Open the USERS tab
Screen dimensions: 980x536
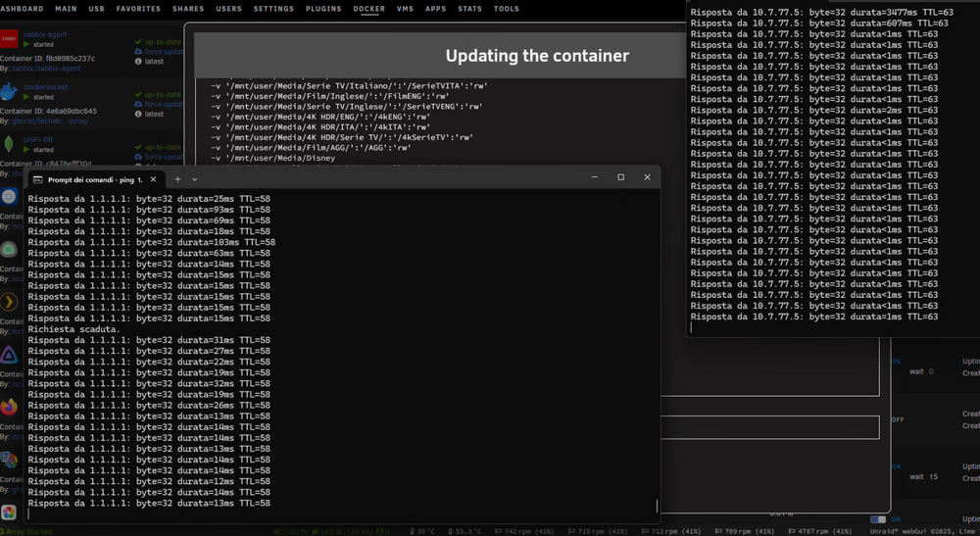(228, 9)
